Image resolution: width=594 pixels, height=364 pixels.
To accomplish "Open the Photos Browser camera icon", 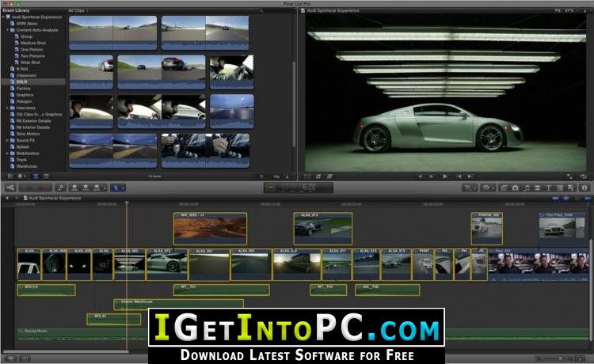I will (x=516, y=188).
